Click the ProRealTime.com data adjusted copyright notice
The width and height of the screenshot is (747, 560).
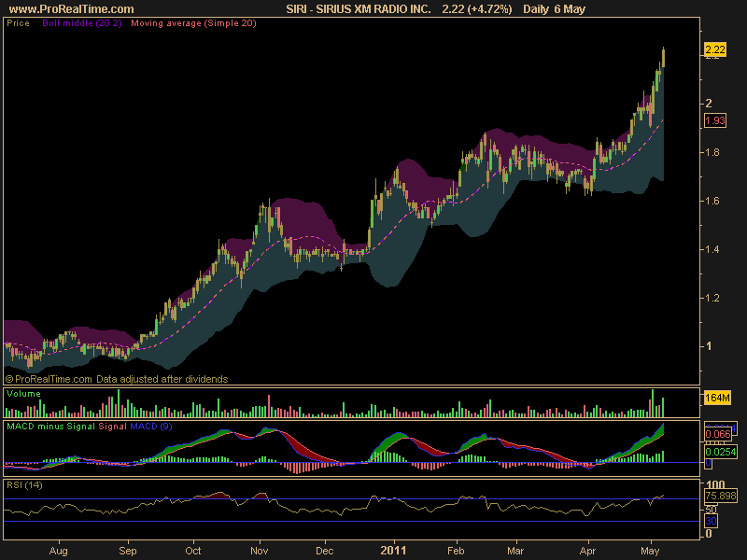coord(117,379)
